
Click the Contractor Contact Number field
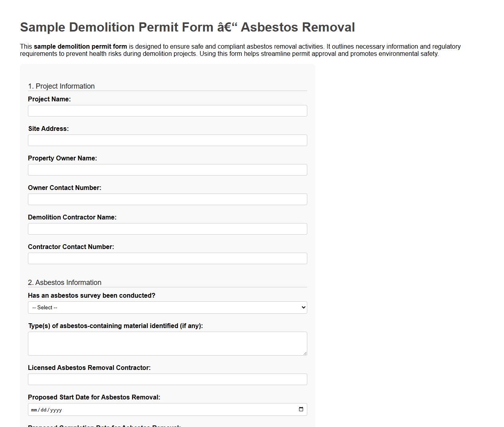tap(168, 258)
